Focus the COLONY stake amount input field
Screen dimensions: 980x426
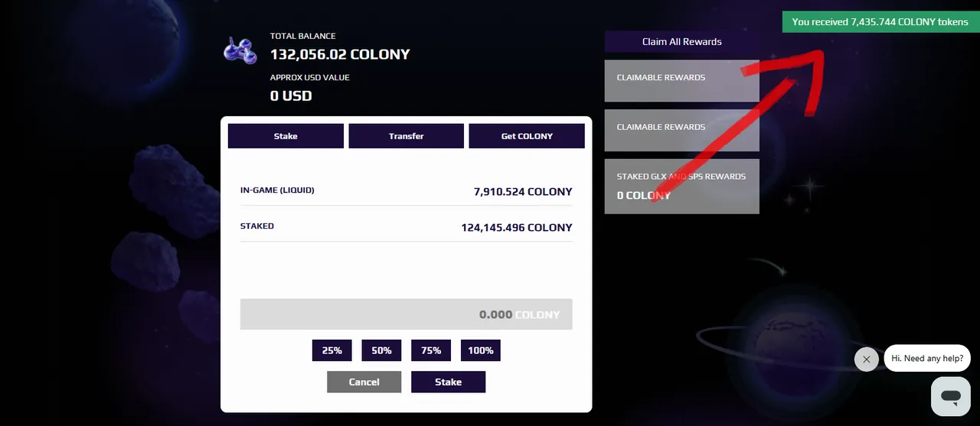pyautogui.click(x=406, y=314)
